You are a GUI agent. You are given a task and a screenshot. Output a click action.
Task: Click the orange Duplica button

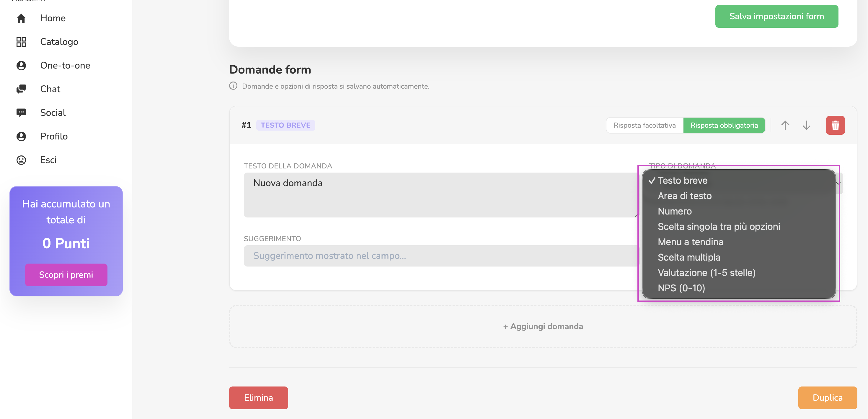tap(827, 398)
